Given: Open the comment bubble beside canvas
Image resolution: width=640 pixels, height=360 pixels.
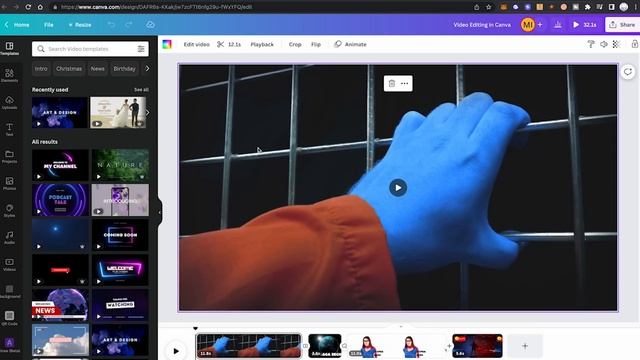Looking at the screenshot, I should [x=628, y=72].
